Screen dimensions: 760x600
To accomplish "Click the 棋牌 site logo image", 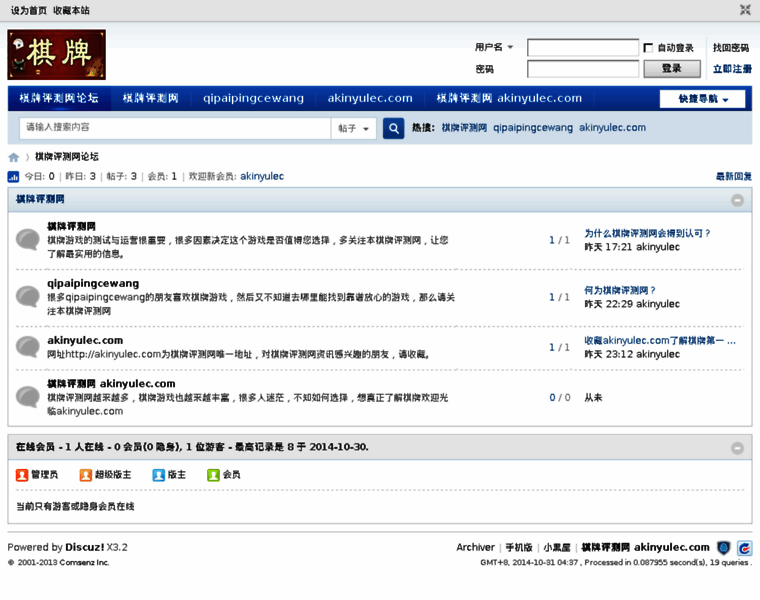I will pos(57,54).
